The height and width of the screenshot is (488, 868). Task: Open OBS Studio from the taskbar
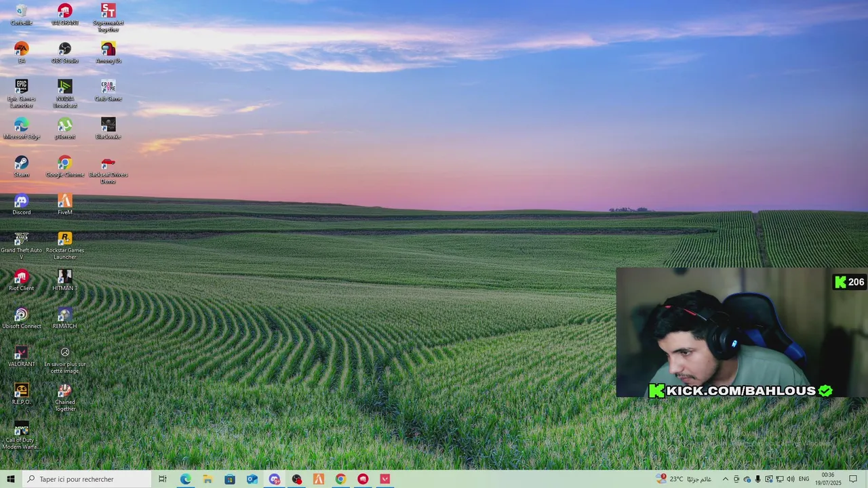296,479
